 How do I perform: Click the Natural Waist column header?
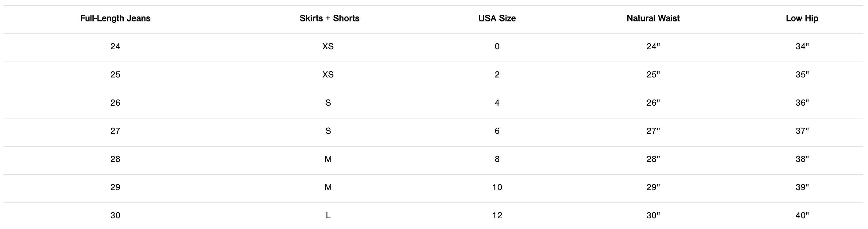click(653, 18)
